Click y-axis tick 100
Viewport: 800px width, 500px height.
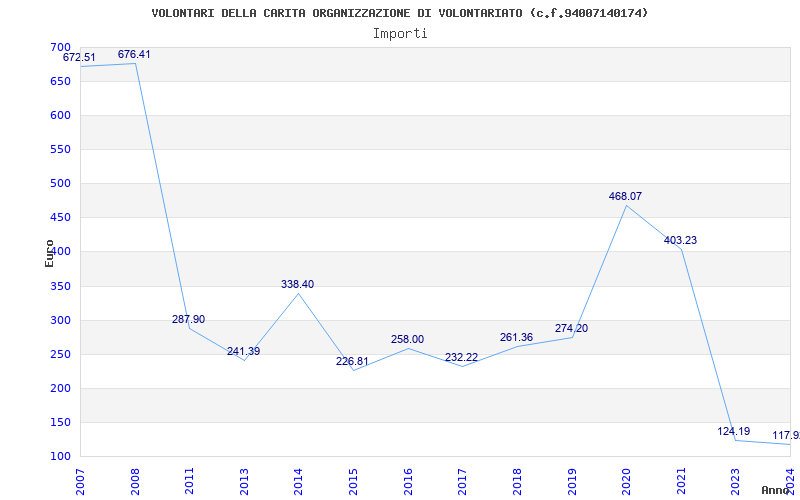(60, 456)
